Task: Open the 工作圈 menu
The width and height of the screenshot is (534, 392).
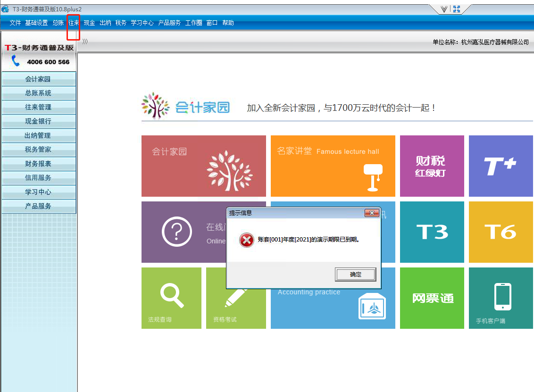Action: pos(193,23)
